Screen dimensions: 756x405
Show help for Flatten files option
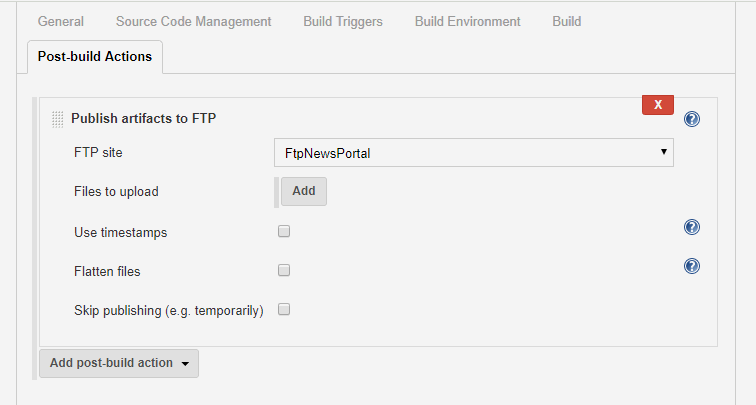click(x=691, y=266)
